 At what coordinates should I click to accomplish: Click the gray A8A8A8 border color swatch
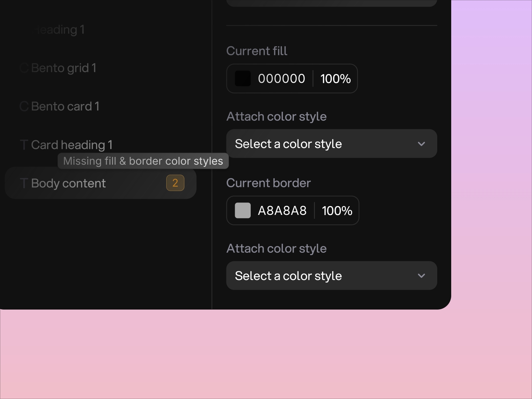(x=242, y=210)
